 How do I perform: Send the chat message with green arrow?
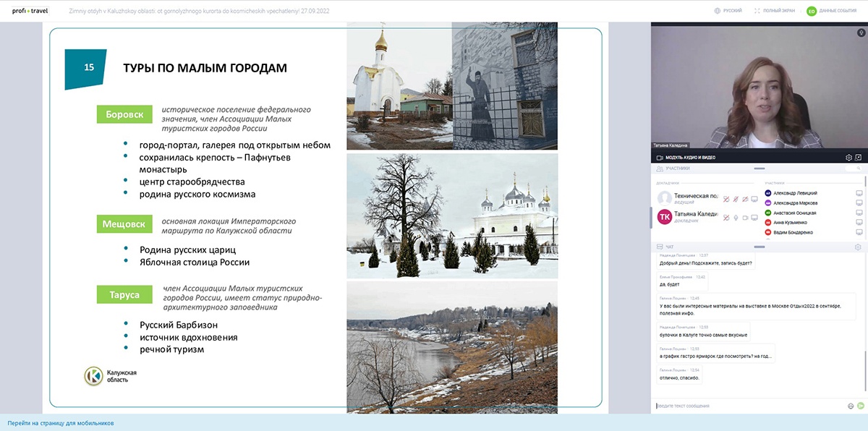[x=861, y=406]
